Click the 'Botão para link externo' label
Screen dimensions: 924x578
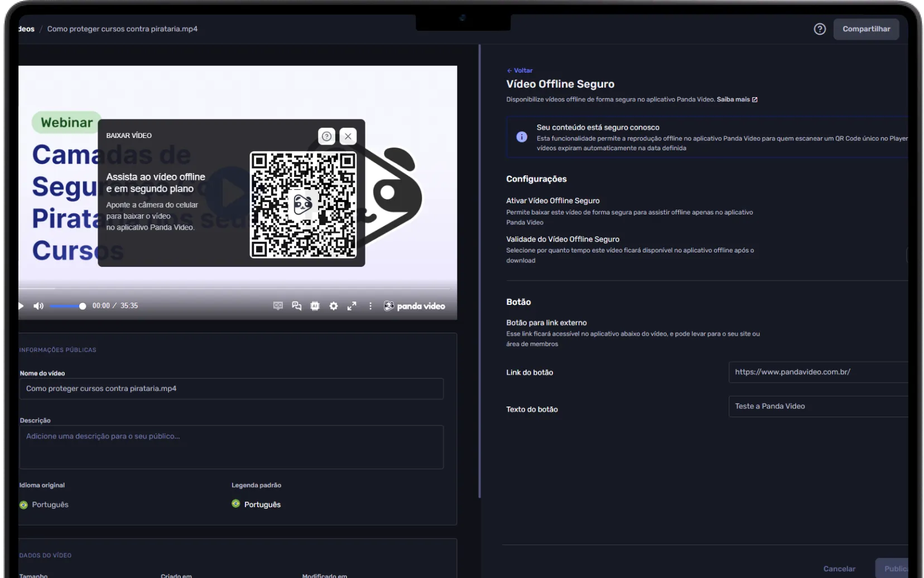pyautogui.click(x=546, y=323)
